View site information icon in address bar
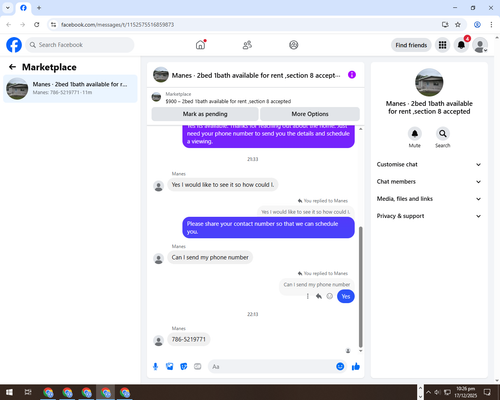 point(53,25)
